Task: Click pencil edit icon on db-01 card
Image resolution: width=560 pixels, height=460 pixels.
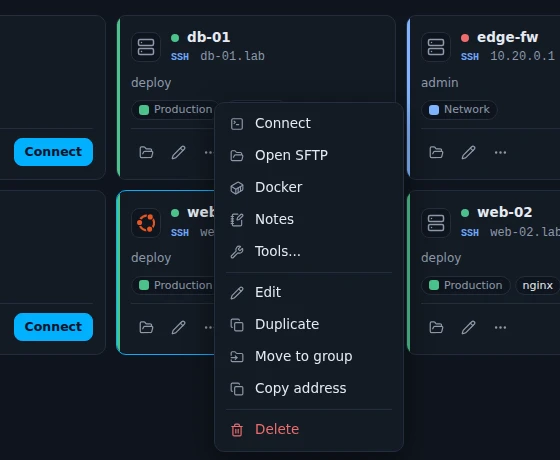Action: [178, 152]
